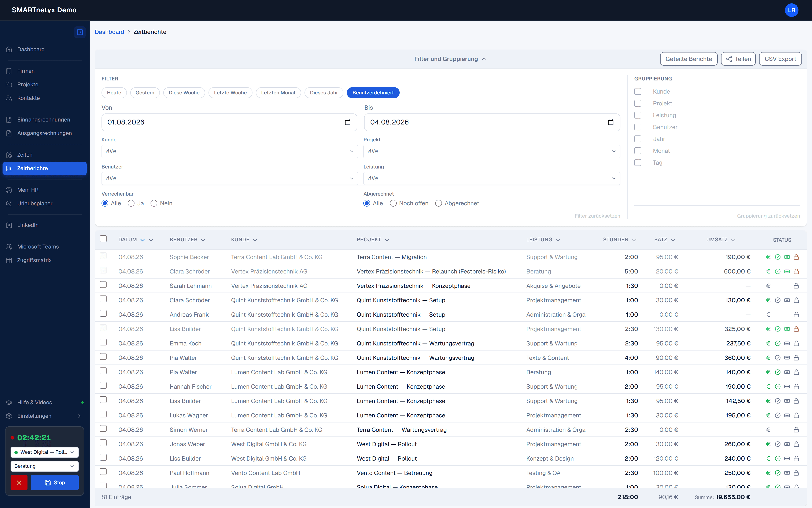
Task: Click the CSV Export button
Action: [780, 59]
